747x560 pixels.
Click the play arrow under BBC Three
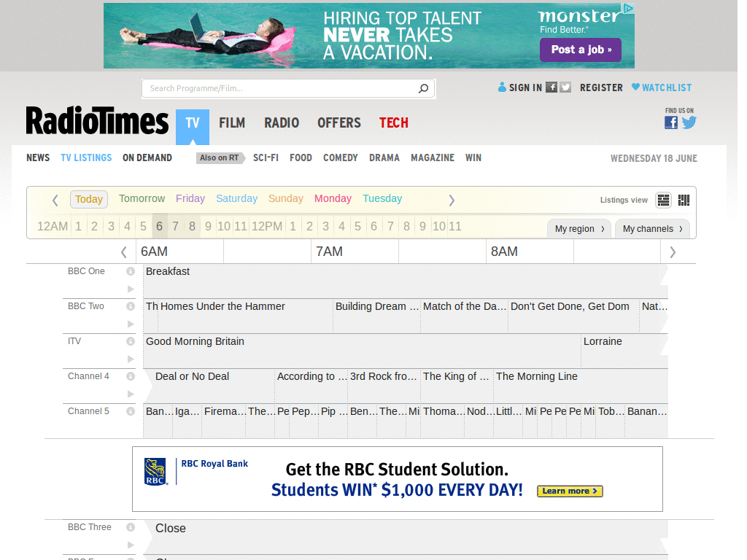[x=131, y=545]
